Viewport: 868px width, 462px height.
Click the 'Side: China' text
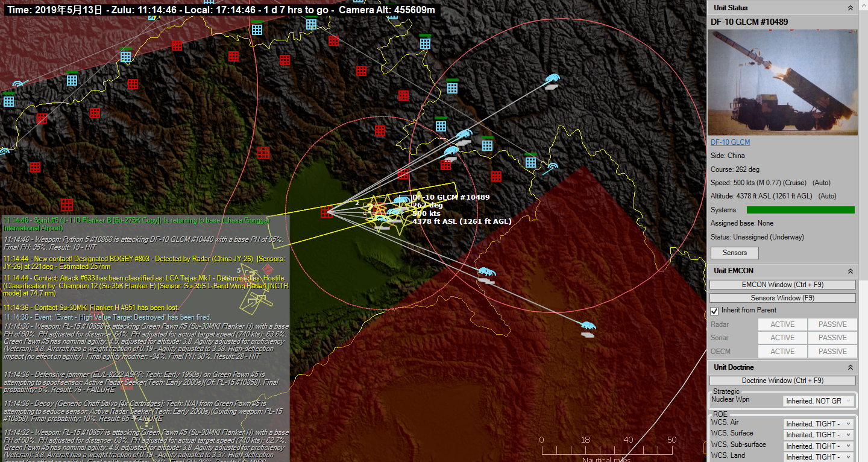tap(728, 156)
